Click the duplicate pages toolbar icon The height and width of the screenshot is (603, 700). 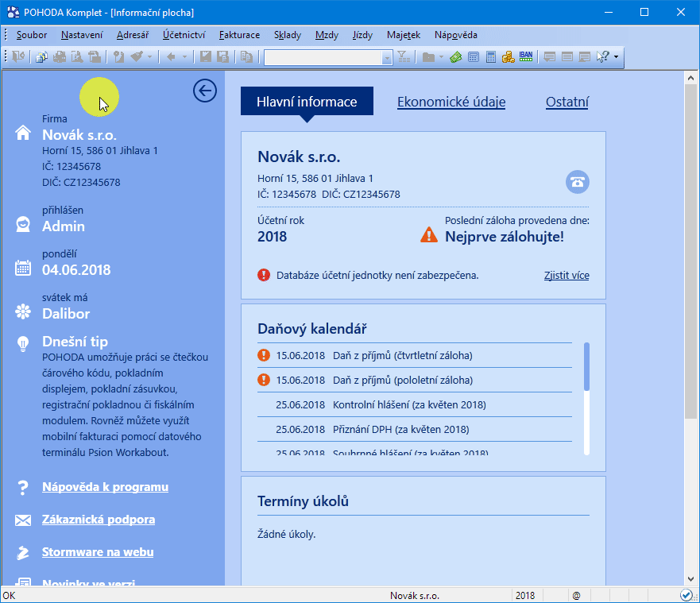246,56
